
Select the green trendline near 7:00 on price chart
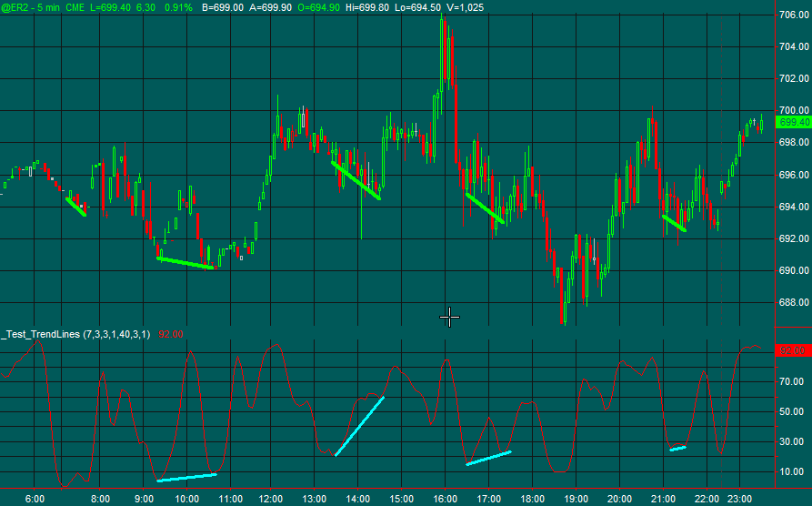(x=76, y=207)
